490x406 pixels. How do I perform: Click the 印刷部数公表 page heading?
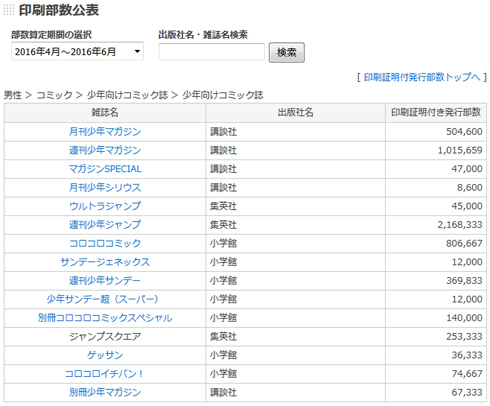click(59, 10)
